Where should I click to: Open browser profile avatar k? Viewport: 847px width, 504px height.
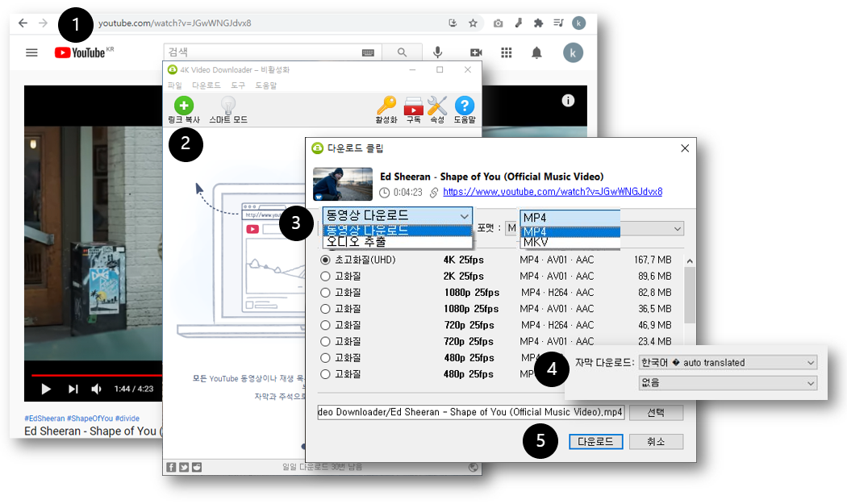click(578, 23)
